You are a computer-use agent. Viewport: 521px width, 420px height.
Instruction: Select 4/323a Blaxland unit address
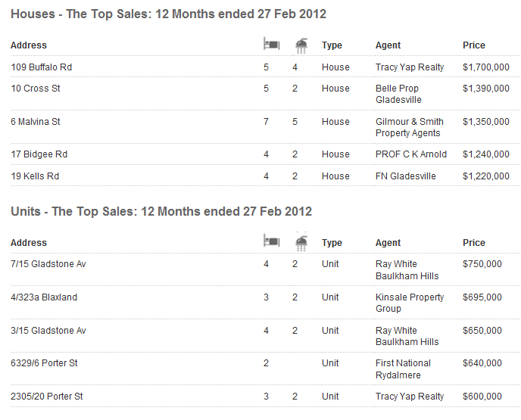click(x=44, y=297)
